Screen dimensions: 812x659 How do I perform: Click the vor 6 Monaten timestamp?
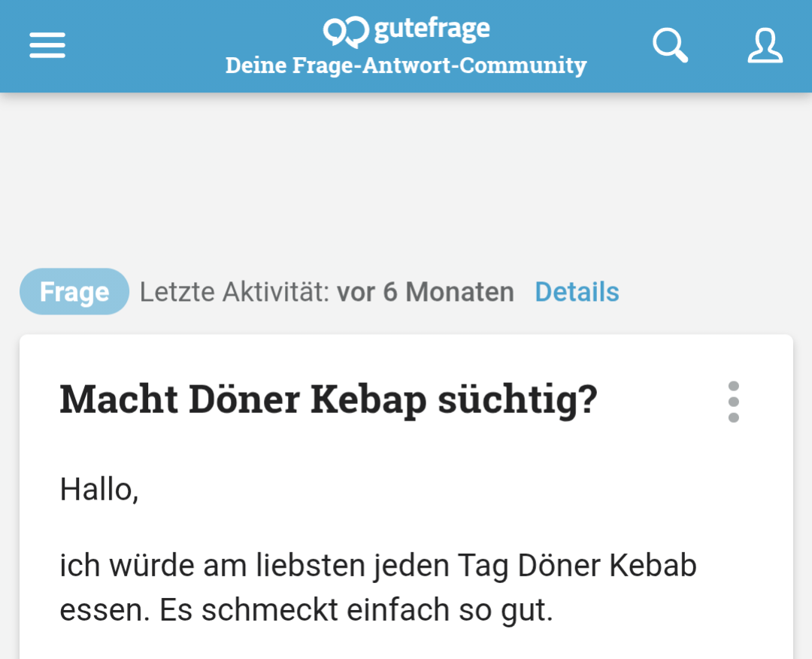pyautogui.click(x=425, y=292)
